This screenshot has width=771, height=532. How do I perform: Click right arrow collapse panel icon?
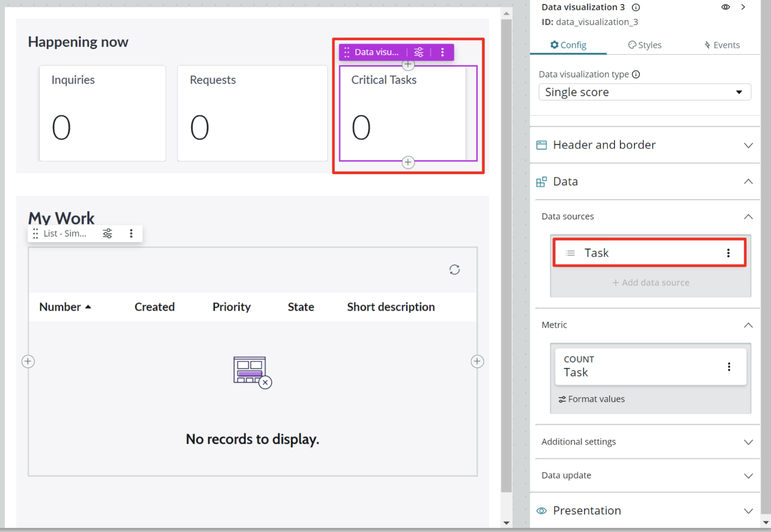coord(743,7)
